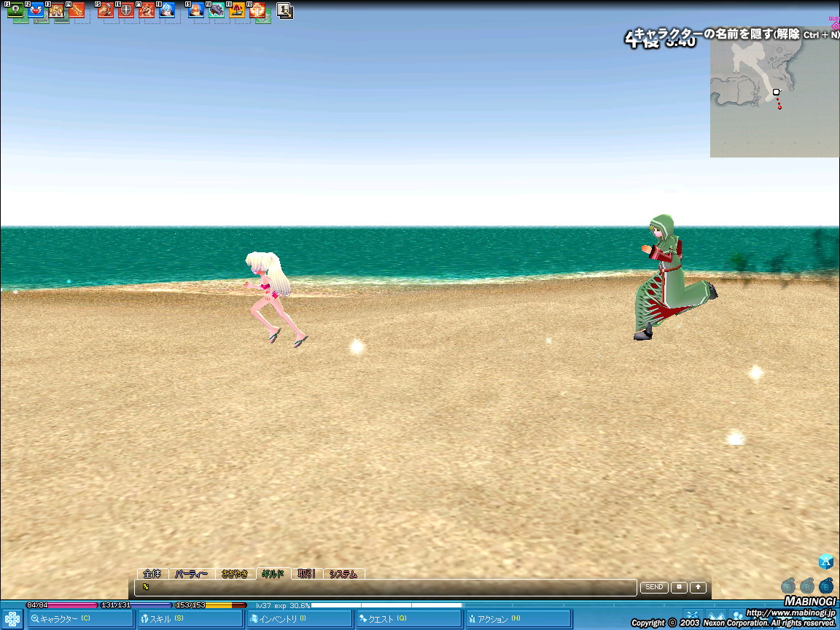Switch hotbar set with the 1 icon
840x630 pixels.
[x=285, y=11]
